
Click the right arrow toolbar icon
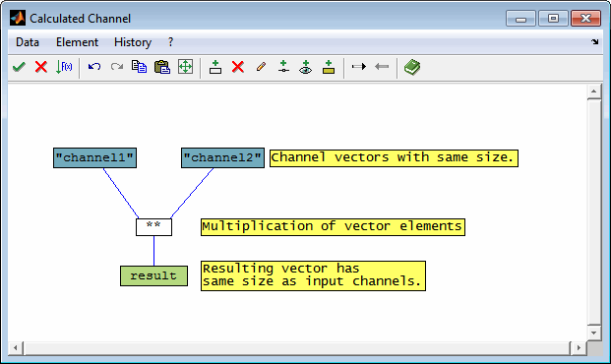358,67
